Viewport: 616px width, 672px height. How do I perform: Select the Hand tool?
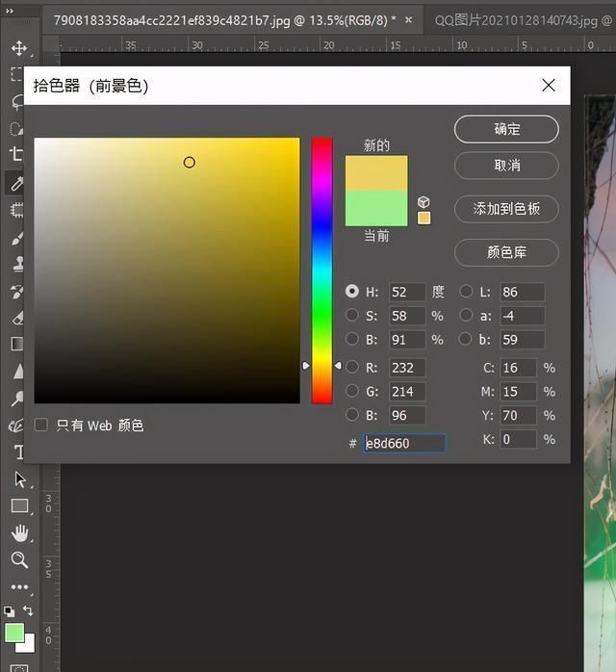(19, 533)
